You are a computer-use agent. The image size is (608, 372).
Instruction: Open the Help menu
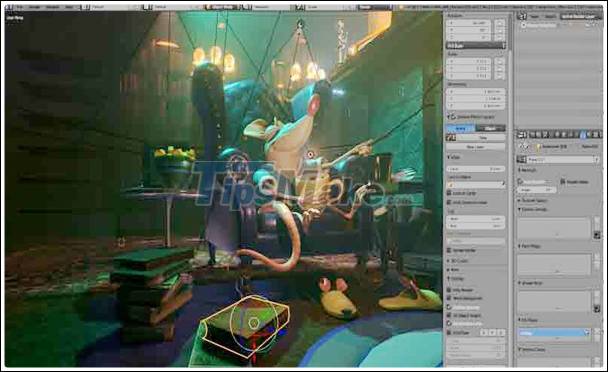point(69,7)
